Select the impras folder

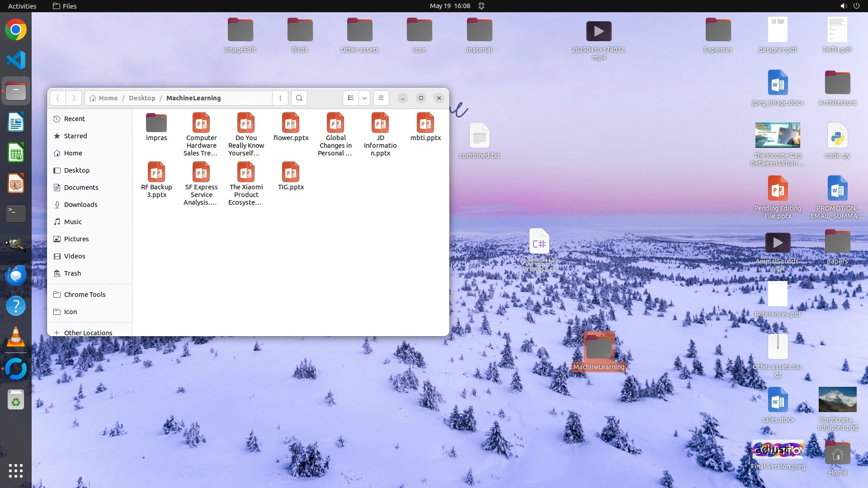coord(156,127)
